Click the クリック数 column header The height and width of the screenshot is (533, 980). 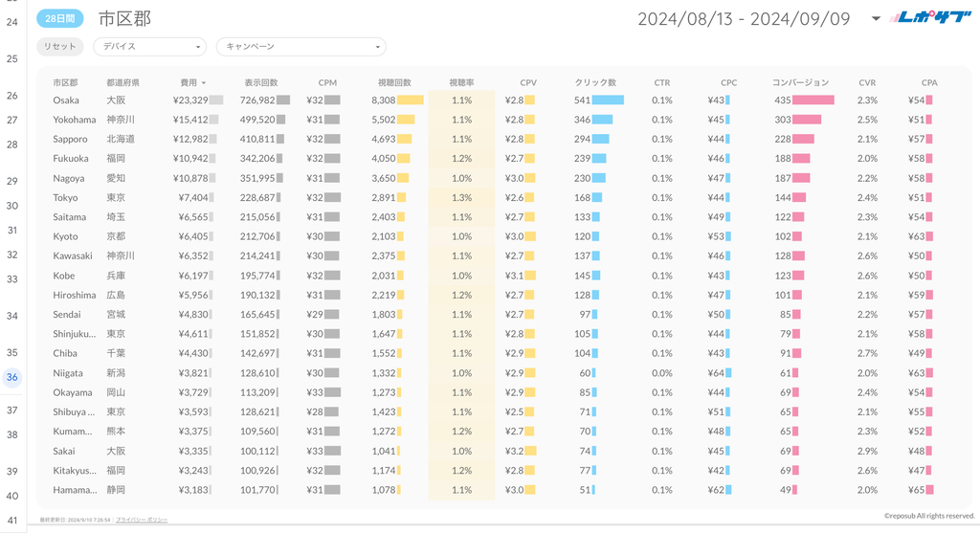(x=595, y=82)
